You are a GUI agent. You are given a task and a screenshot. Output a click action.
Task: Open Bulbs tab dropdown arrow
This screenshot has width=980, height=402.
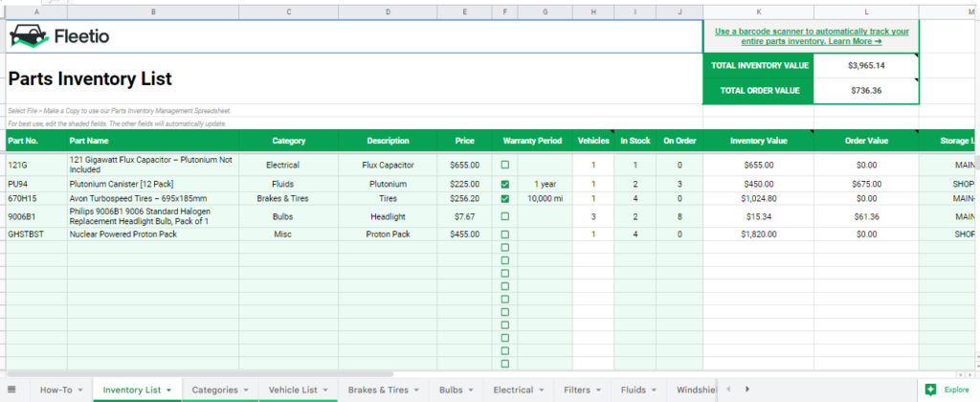[x=471, y=391]
